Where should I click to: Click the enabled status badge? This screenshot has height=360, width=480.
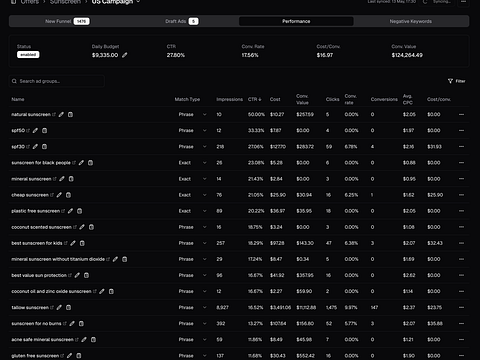coord(28,54)
